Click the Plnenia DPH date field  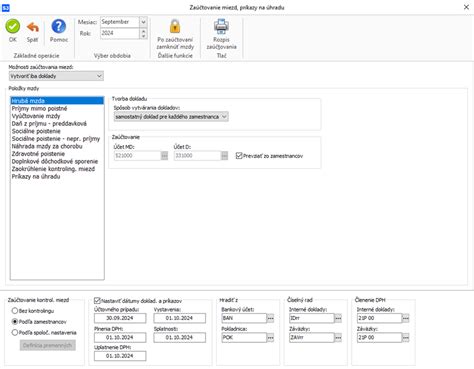[120, 337]
